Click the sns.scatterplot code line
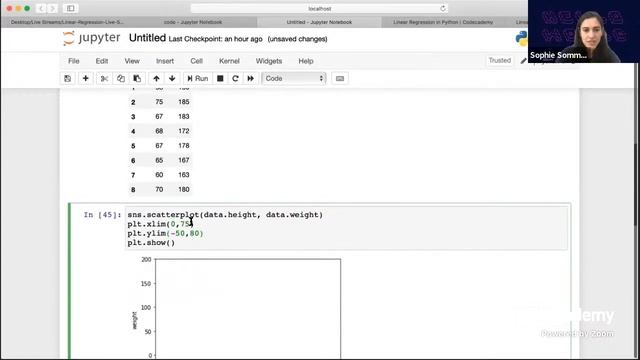The height and width of the screenshot is (360, 640). [225, 215]
